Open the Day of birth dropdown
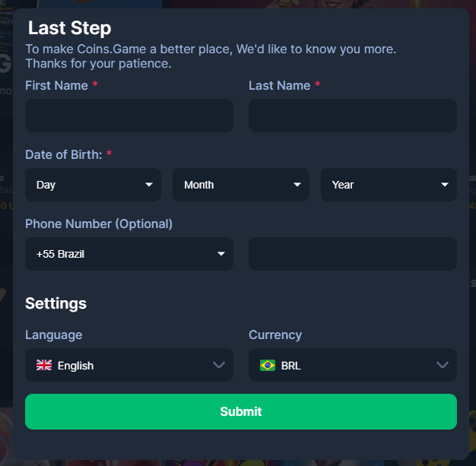The height and width of the screenshot is (466, 476). 93,185
